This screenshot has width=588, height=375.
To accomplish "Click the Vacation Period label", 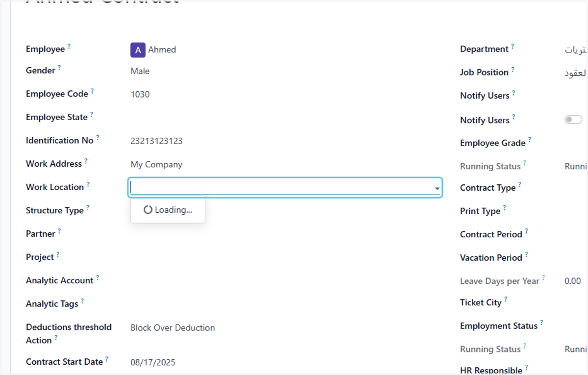I will 491,258.
